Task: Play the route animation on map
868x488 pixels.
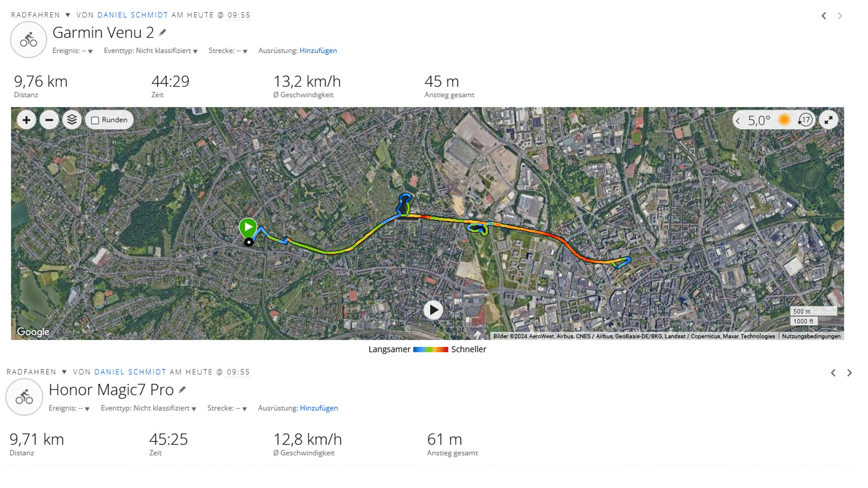Action: [433, 310]
